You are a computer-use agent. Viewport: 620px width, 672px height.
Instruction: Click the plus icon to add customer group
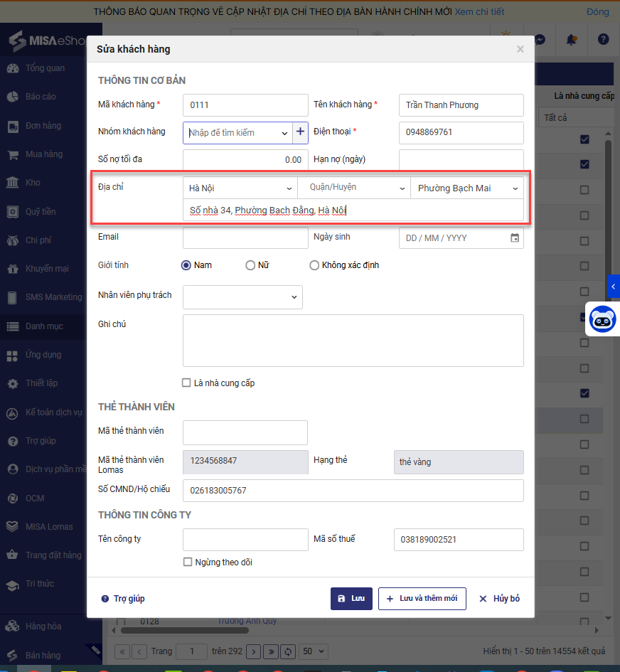pyautogui.click(x=300, y=132)
